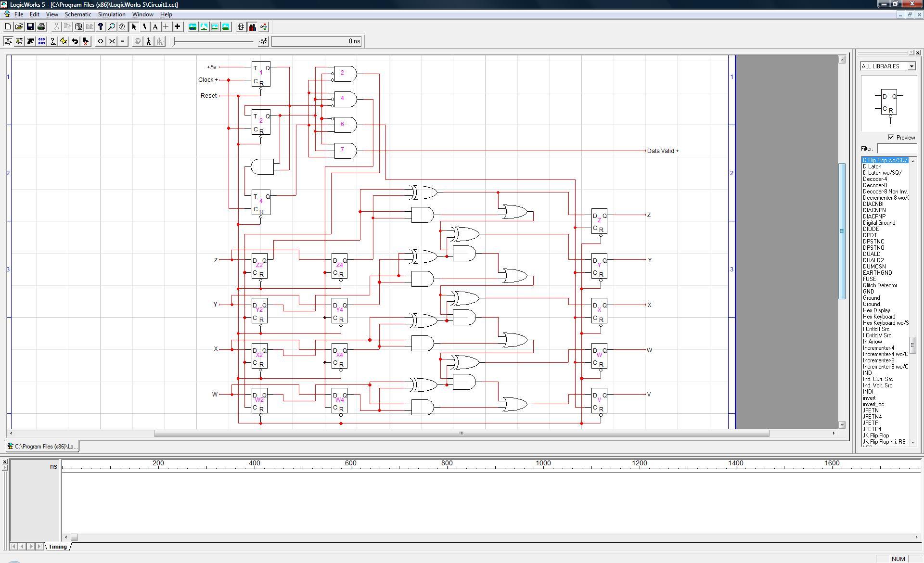Click the parts library books icon
Image resolution: width=924 pixels, height=563 pixels.
coord(252,27)
